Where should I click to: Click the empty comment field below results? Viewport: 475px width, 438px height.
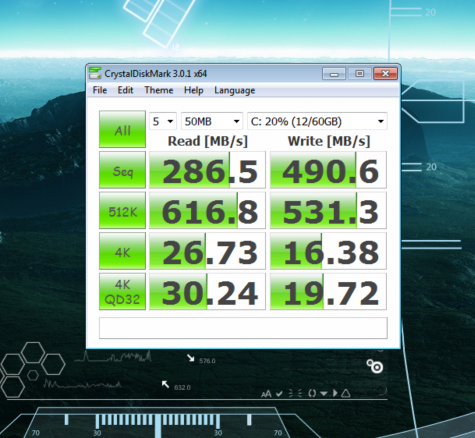click(243, 328)
